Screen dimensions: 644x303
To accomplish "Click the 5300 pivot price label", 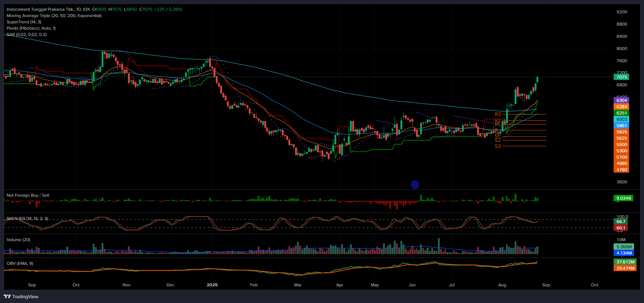I will pos(621,151).
